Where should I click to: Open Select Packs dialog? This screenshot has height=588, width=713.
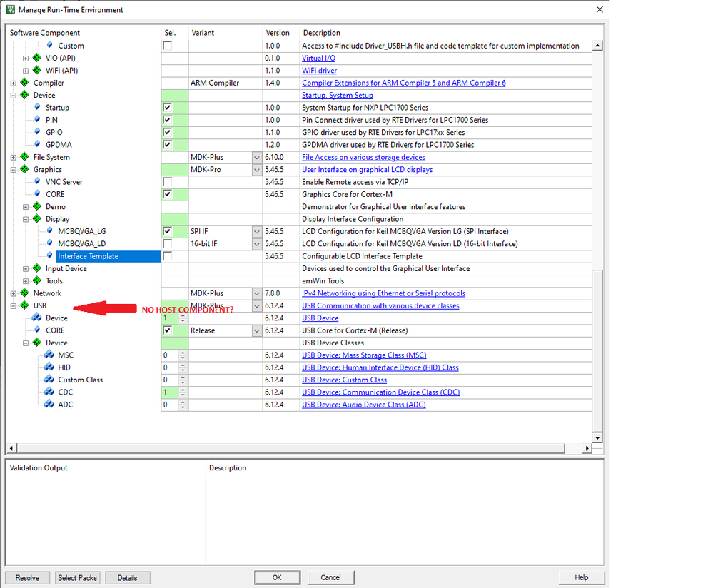tap(77, 577)
